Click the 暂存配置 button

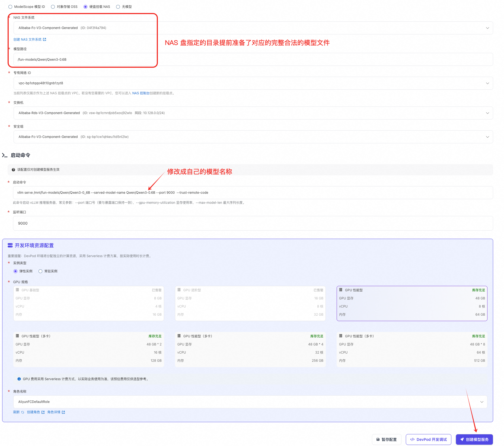click(x=387, y=439)
